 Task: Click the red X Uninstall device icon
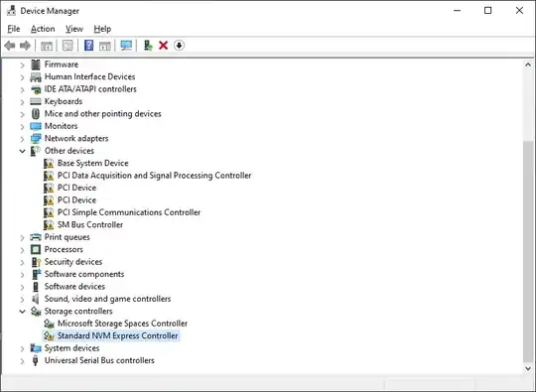click(x=164, y=45)
